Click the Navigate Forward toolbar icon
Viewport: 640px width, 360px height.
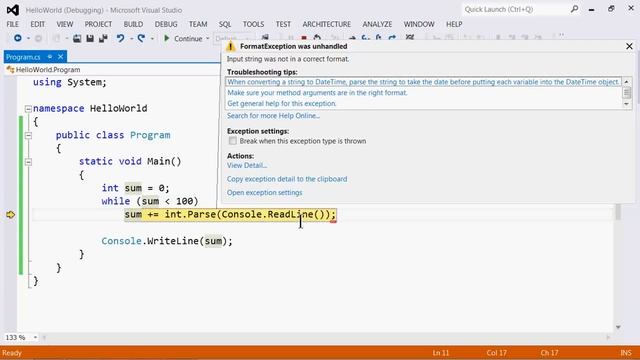click(38, 38)
